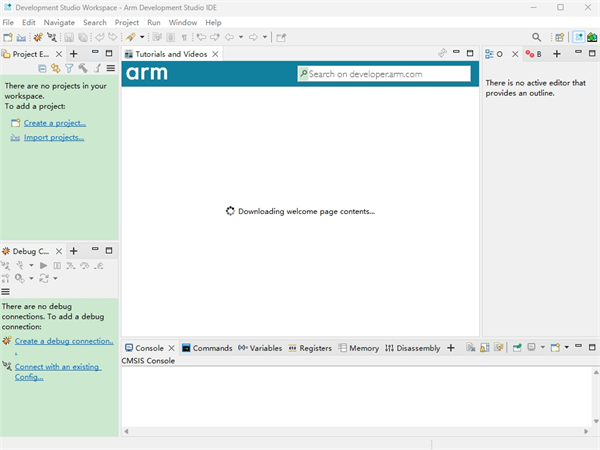Open the Window menu
The image size is (600, 450).
coord(183,23)
